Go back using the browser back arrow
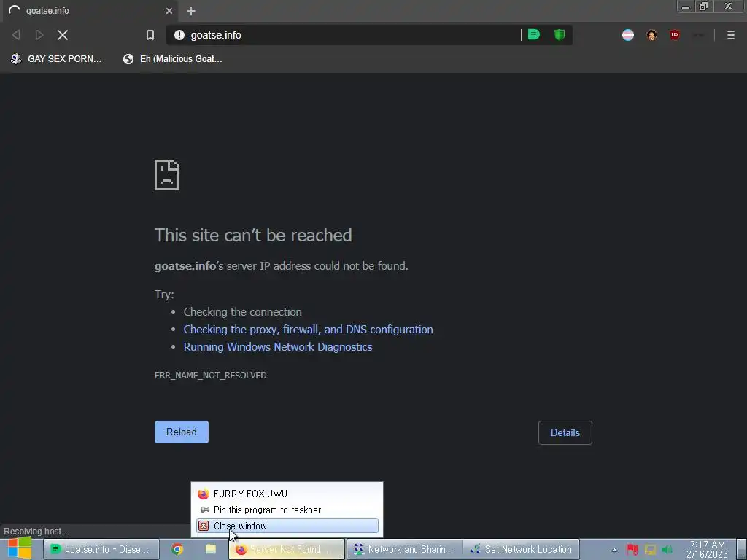The width and height of the screenshot is (747, 560). pos(16,35)
